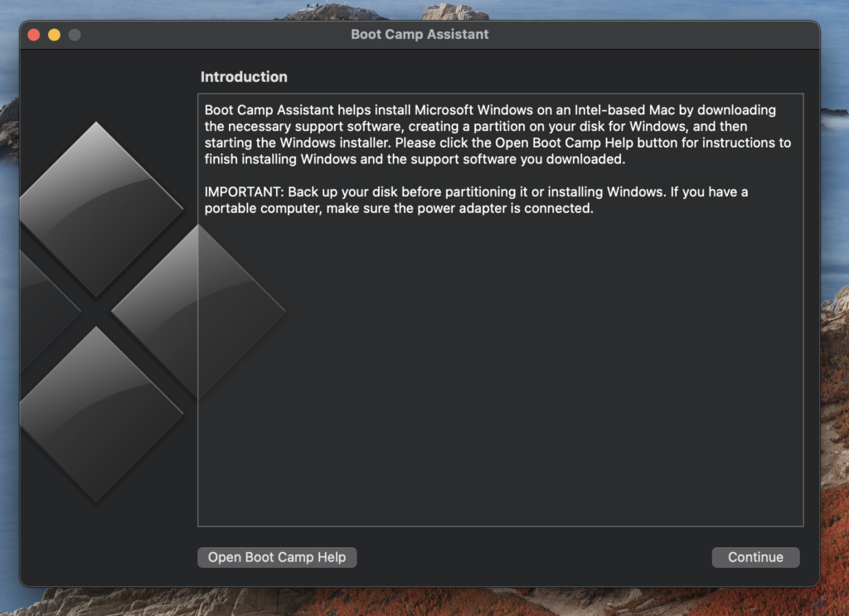Close the Boot Camp Assistant window
849x616 pixels.
(x=33, y=35)
